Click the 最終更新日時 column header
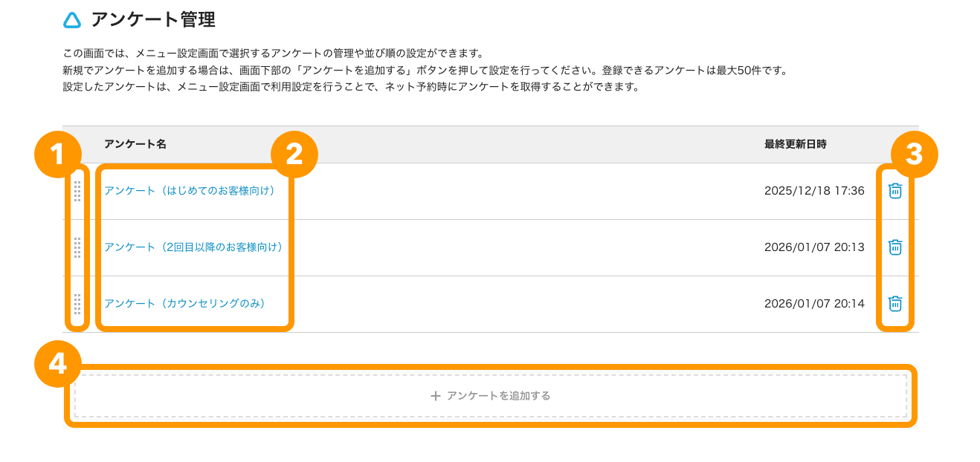The image size is (980, 462). point(795,144)
